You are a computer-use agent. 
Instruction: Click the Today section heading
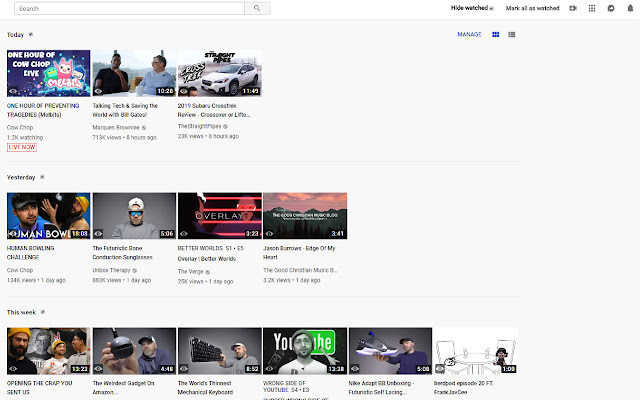tap(16, 35)
